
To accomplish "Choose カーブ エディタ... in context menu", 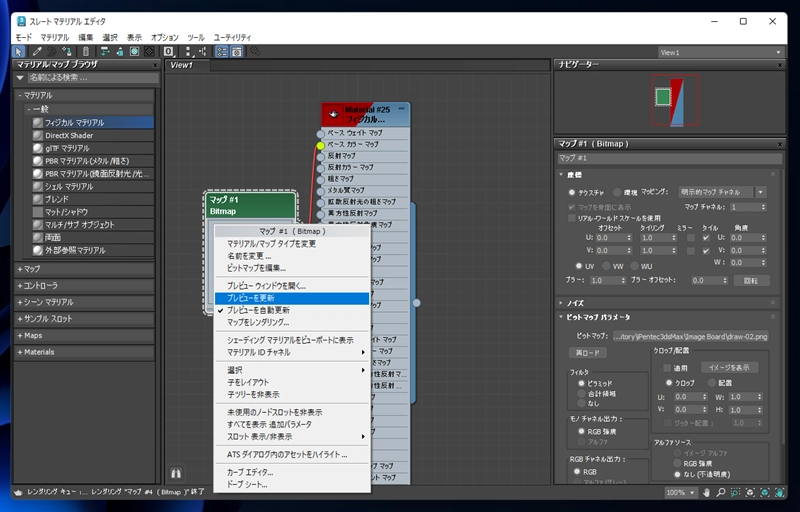I will pos(292,472).
